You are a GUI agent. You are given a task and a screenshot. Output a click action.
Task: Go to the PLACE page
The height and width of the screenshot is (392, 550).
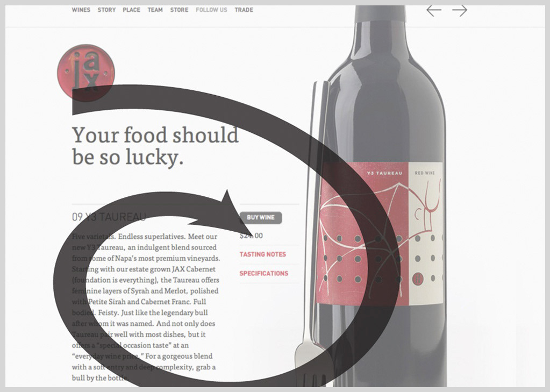pos(132,10)
